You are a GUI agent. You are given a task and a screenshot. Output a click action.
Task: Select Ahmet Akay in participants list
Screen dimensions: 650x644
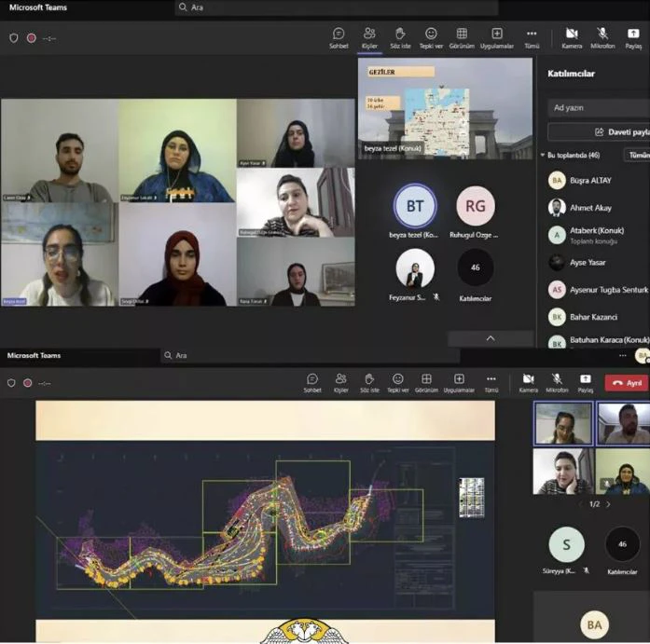tap(597, 208)
